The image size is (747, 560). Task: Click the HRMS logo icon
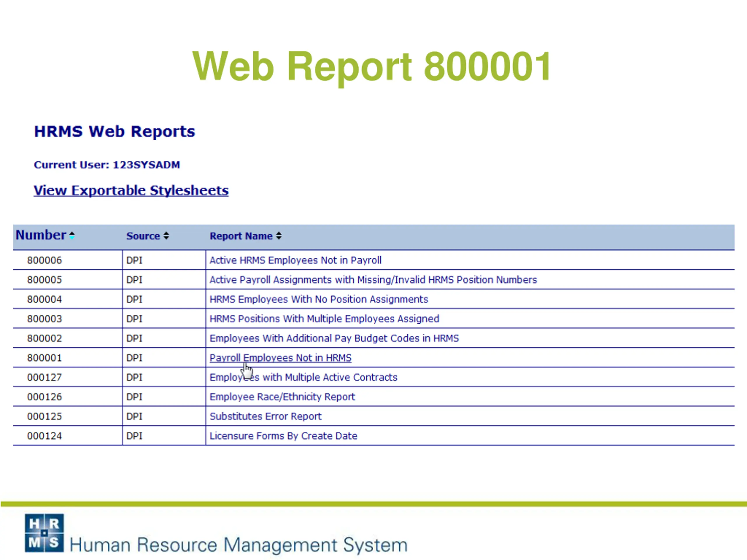click(44, 533)
